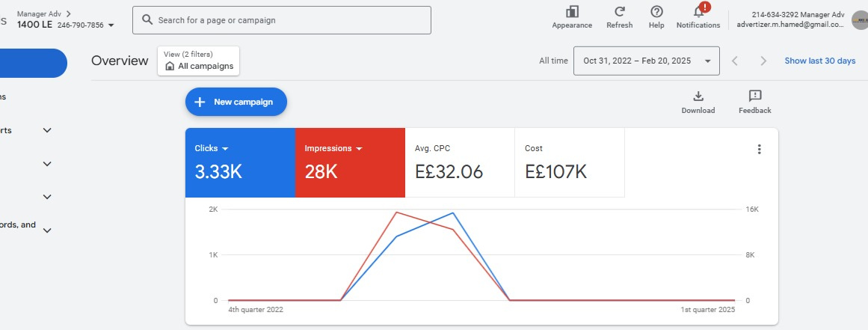The image size is (868, 330).
Task: Open the Appearance settings icon
Action: click(x=572, y=12)
